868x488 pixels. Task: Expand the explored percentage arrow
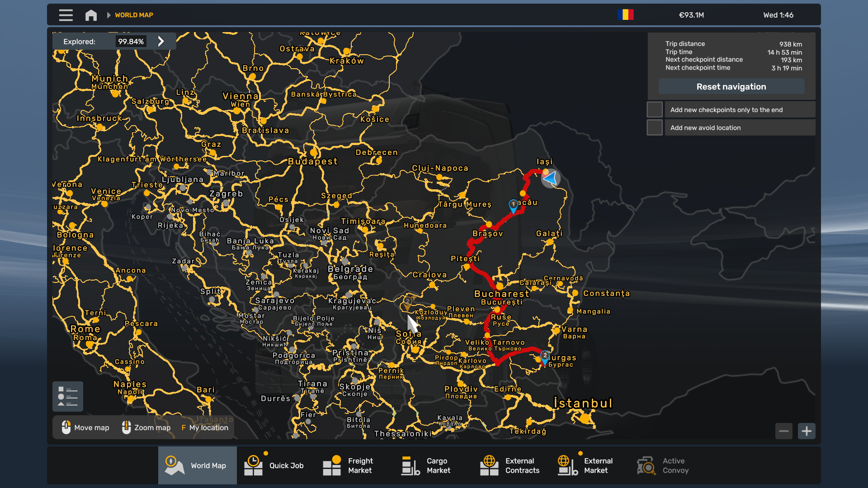click(161, 42)
